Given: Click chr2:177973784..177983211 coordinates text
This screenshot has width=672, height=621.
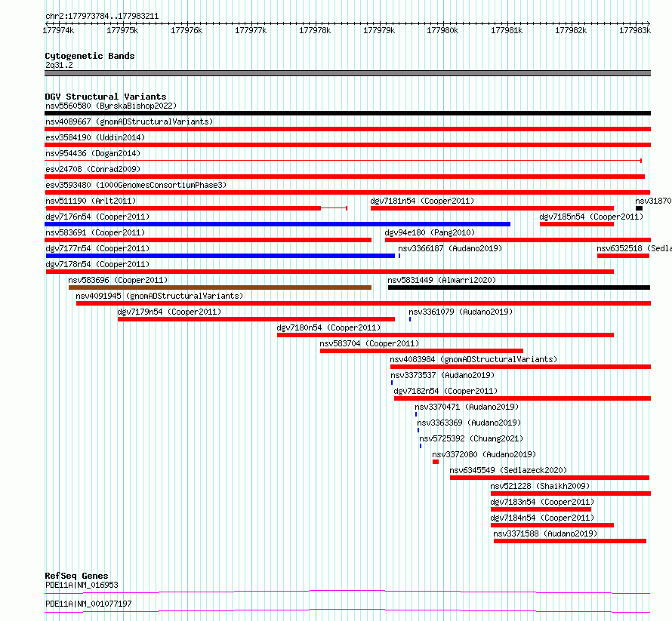Looking at the screenshot, I should 102,17.
